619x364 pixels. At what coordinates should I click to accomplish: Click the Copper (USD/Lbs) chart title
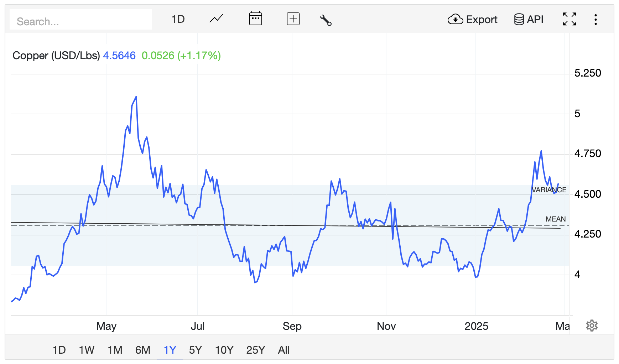56,56
